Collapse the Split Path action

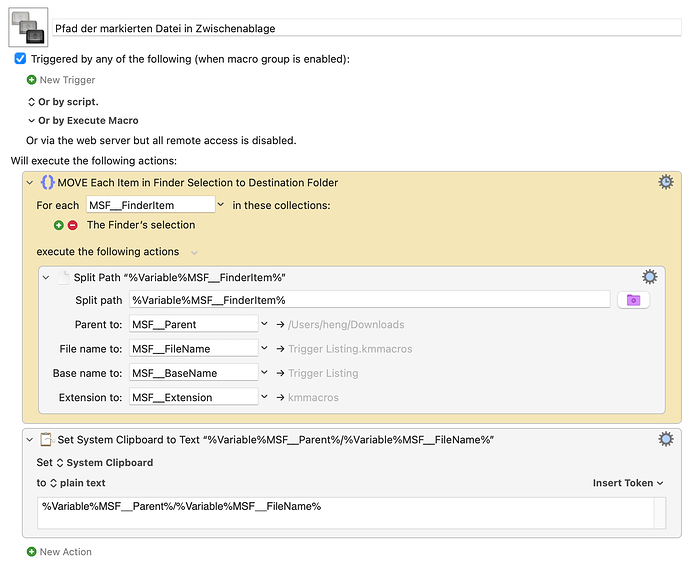[46, 278]
